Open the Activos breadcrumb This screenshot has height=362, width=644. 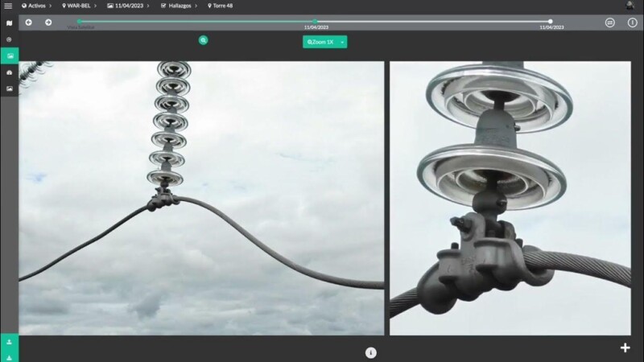click(37, 6)
